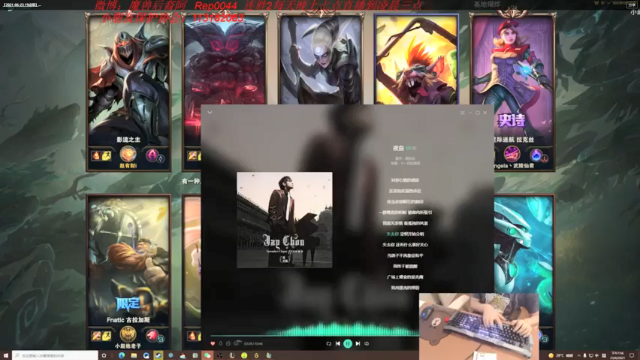Viewport: 640px width, 360px height.
Task: Click the taskbar search box
Action: (55, 356)
